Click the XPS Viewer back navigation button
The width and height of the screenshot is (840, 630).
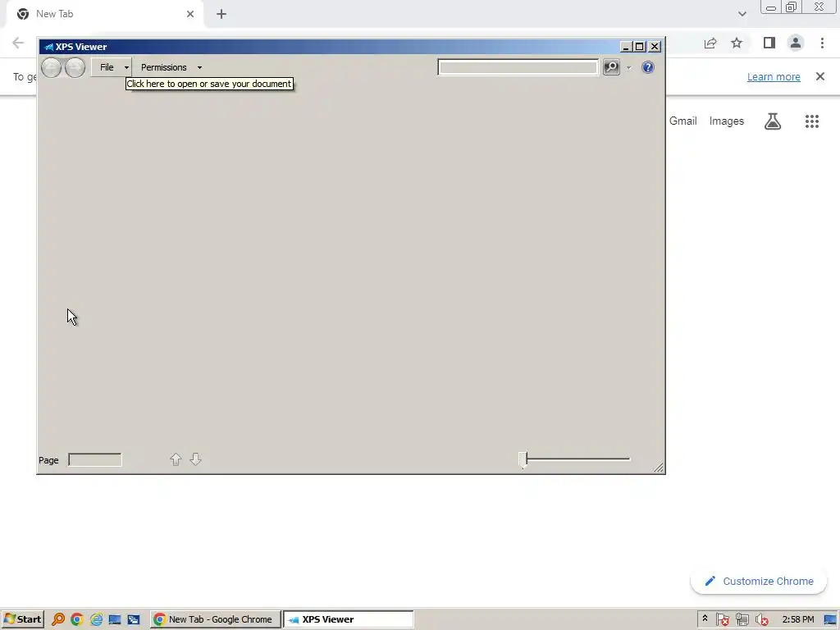click(52, 67)
